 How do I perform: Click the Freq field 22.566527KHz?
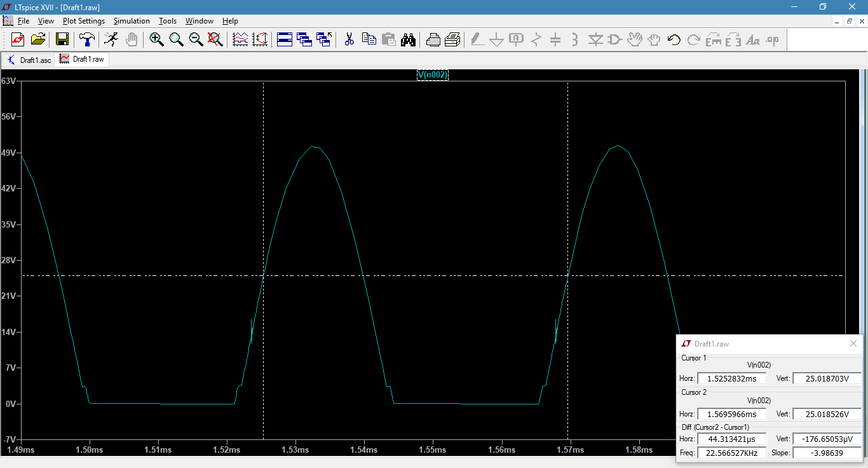click(x=731, y=453)
